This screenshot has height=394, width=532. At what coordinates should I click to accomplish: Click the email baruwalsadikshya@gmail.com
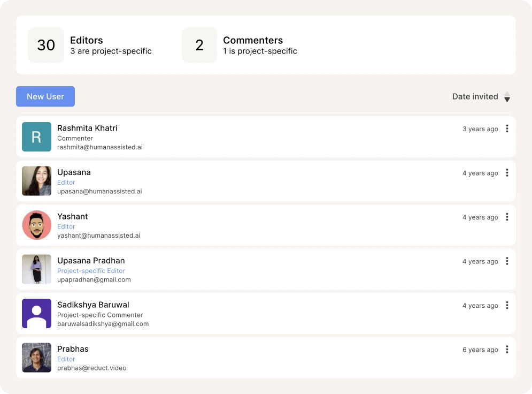103,324
